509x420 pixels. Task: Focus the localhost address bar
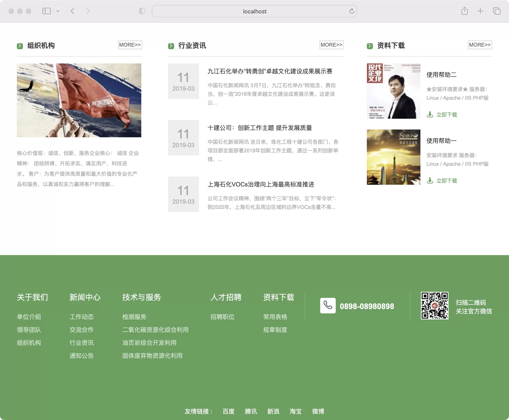(x=254, y=11)
